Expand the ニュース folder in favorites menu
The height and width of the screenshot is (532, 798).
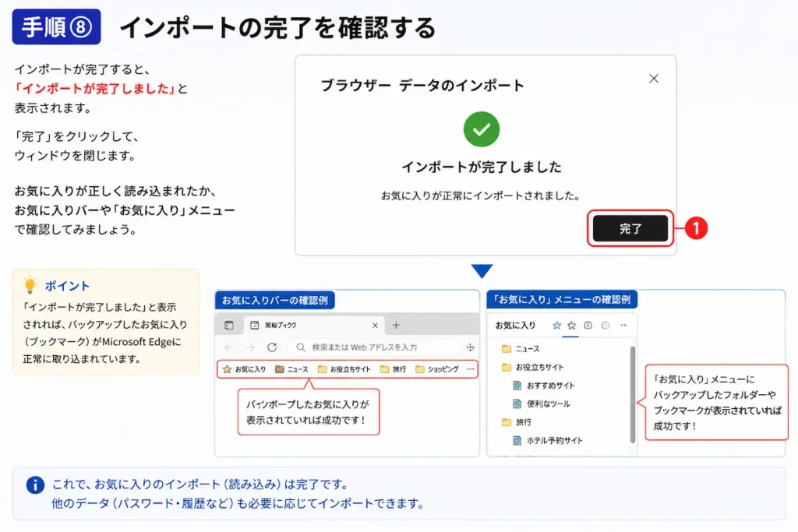pos(520,349)
